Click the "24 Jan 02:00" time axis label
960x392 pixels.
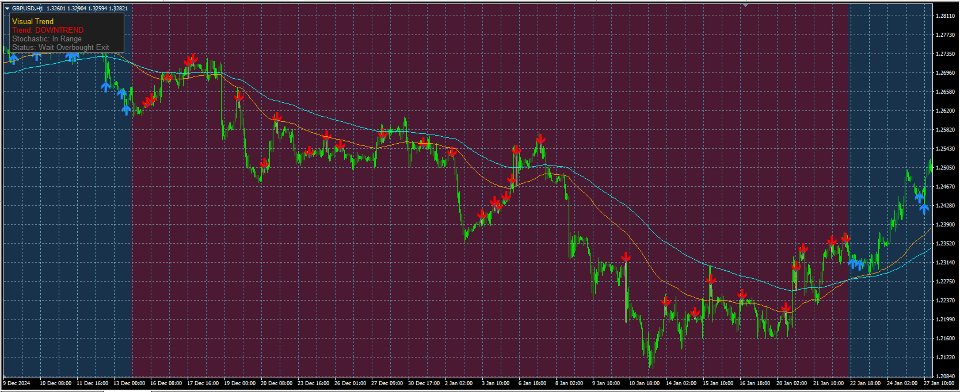pyautogui.click(x=902, y=383)
